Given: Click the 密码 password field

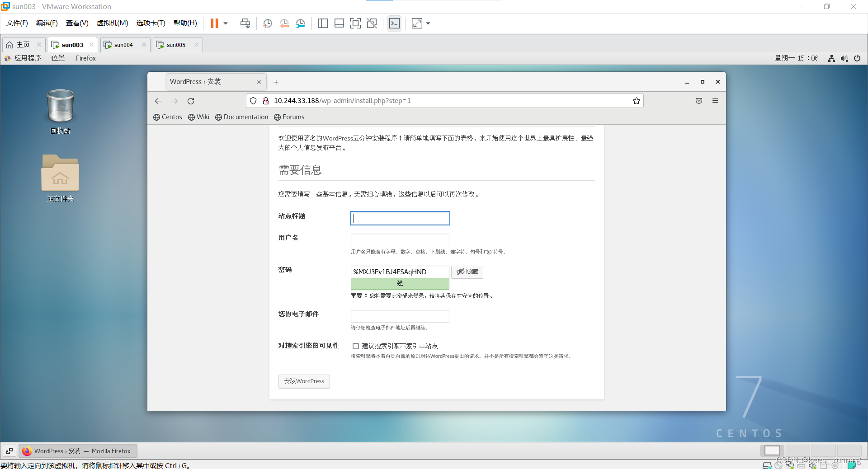Looking at the screenshot, I should [x=400, y=272].
